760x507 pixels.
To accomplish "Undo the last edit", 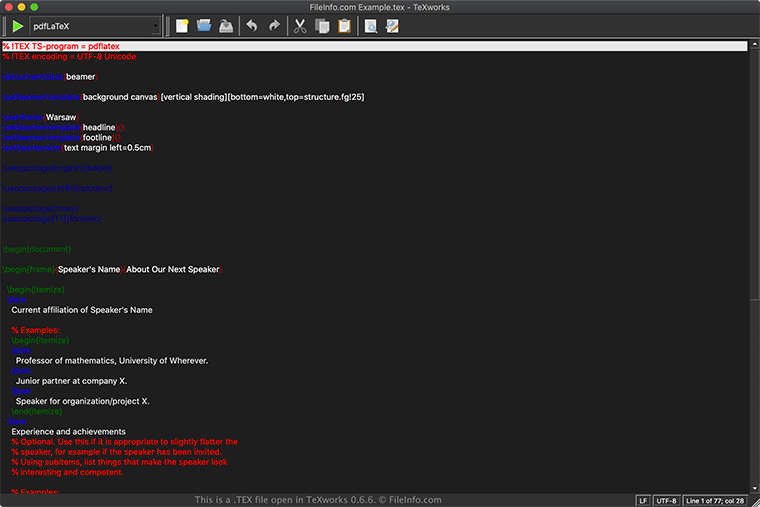I will point(252,26).
